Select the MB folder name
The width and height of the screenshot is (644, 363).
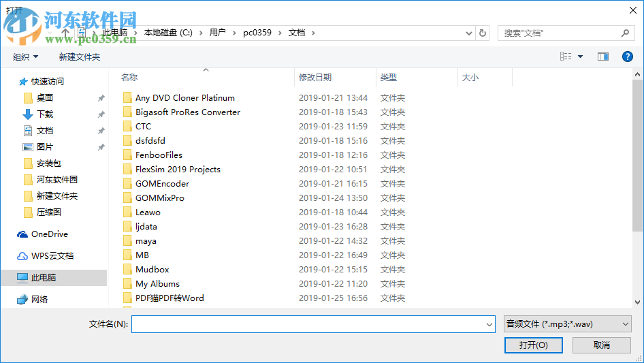click(x=142, y=255)
